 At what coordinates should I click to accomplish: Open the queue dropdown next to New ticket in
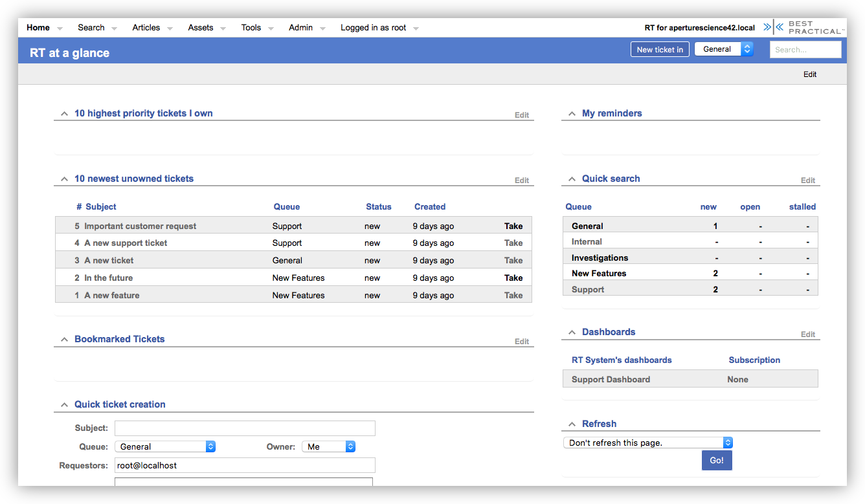click(723, 49)
